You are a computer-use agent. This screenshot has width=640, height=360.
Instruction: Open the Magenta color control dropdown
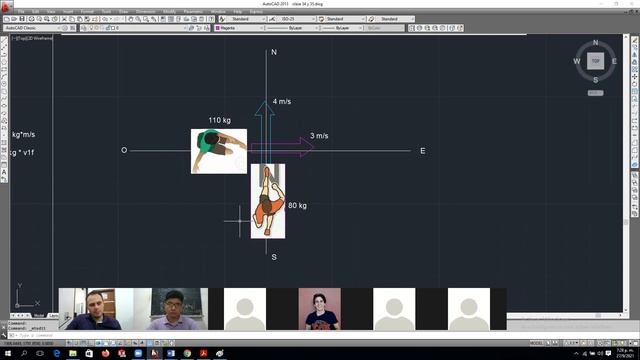[x=239, y=28]
